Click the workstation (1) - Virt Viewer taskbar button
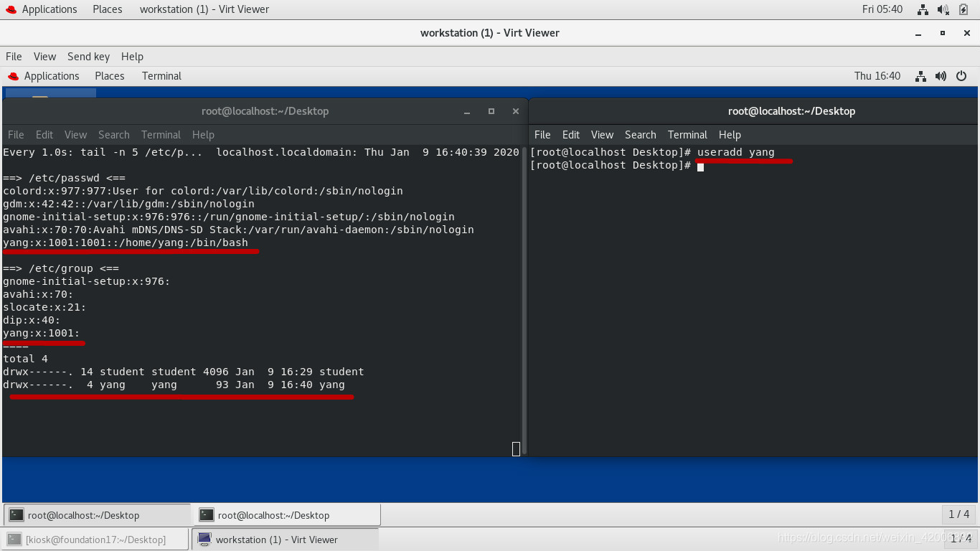Screen dimensions: 980x551 click(286, 540)
